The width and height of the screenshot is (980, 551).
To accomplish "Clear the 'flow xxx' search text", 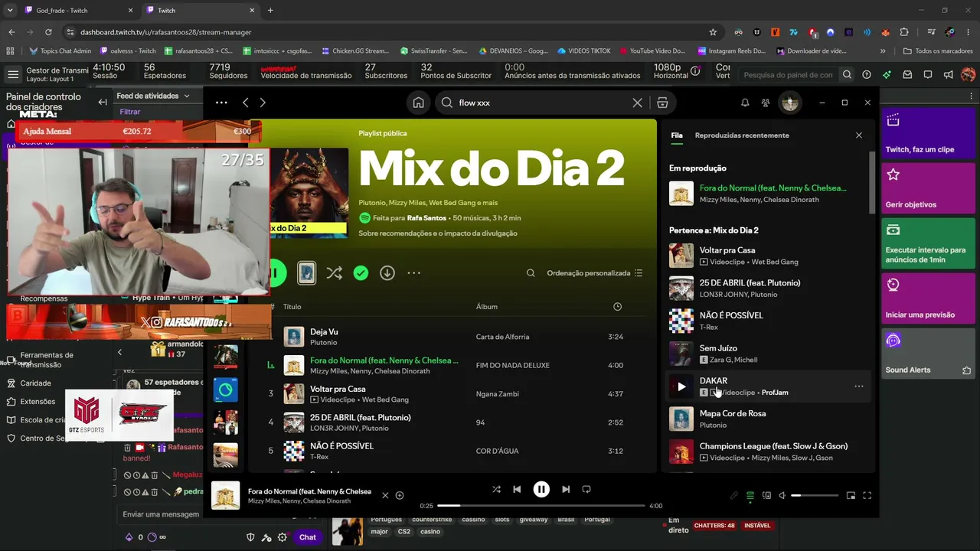I will click(x=637, y=103).
